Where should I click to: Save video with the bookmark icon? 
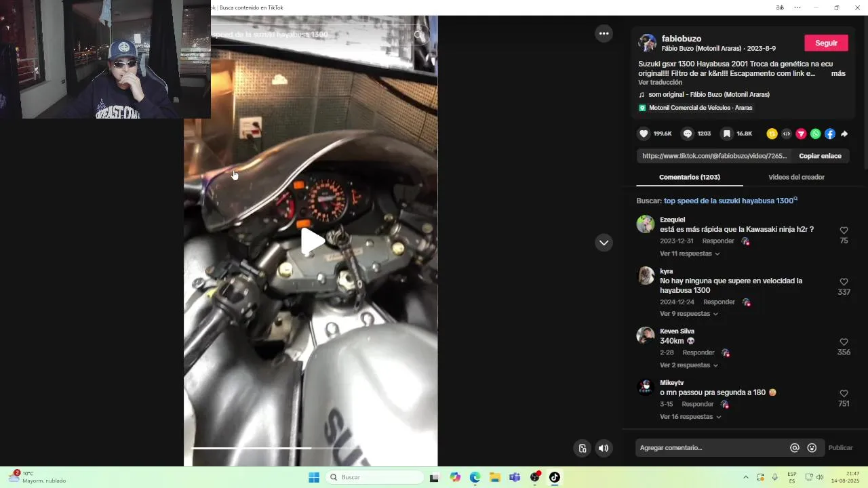point(727,134)
